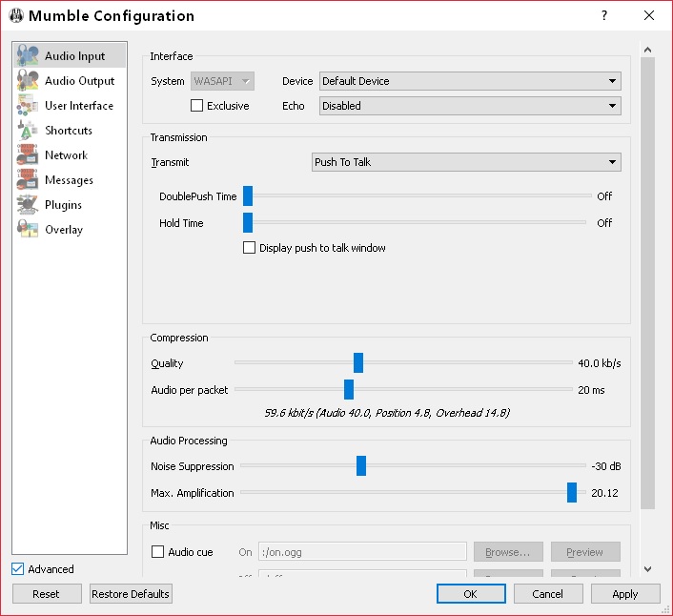Click the scroll down arrow
Image resolution: width=673 pixels, height=616 pixels.
647,568
